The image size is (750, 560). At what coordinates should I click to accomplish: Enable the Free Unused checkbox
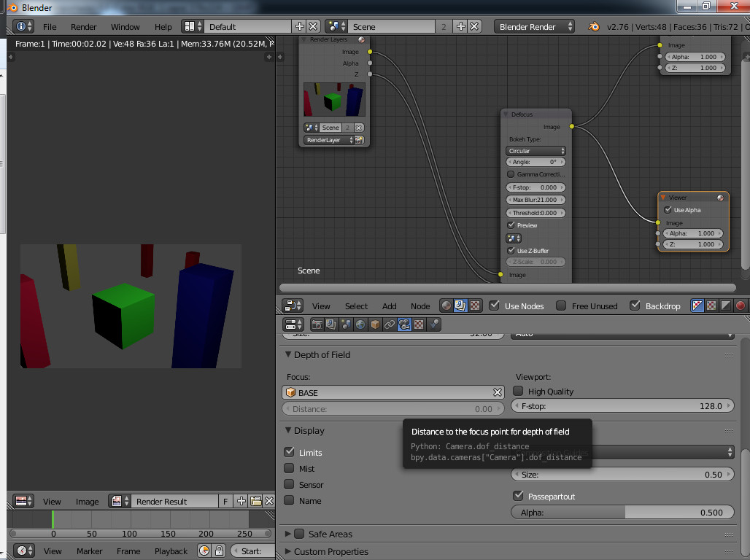pos(561,306)
